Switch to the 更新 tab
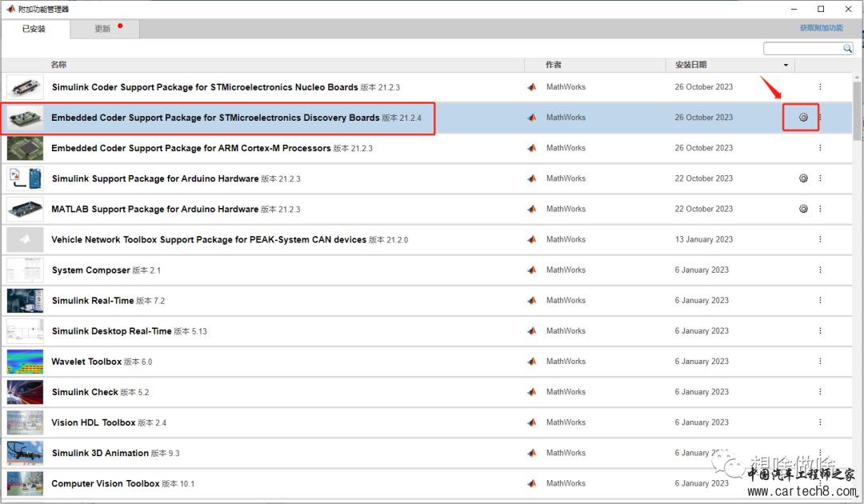The image size is (864, 504). click(105, 29)
